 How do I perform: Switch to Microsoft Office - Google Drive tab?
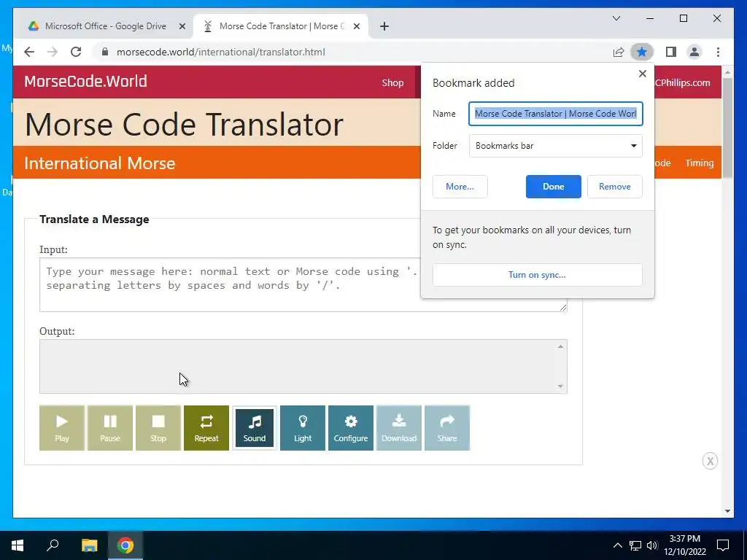tap(105, 26)
